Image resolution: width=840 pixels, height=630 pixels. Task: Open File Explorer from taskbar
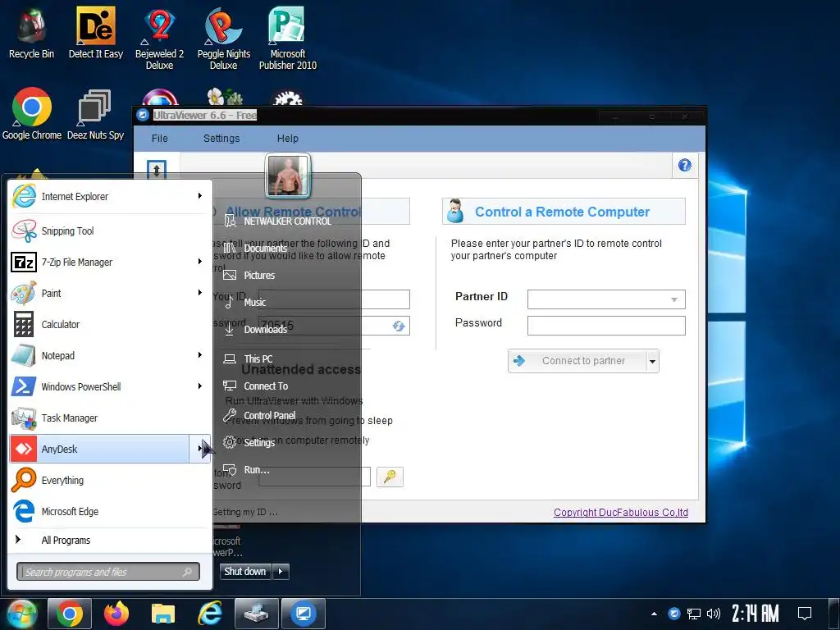[x=163, y=614]
